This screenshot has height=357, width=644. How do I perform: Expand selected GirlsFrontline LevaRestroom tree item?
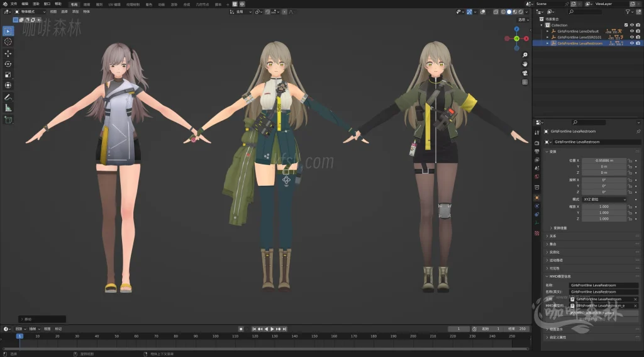pos(548,43)
